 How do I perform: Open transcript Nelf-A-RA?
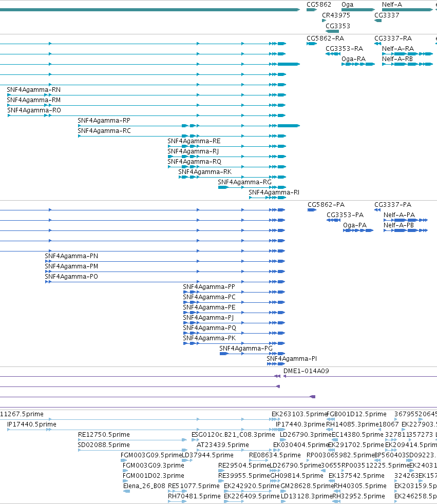(x=398, y=49)
